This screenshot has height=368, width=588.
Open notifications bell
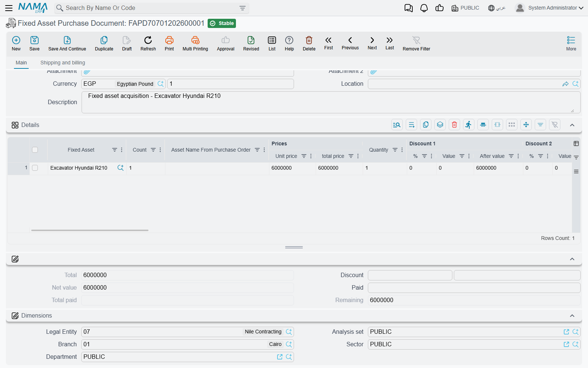tap(424, 8)
